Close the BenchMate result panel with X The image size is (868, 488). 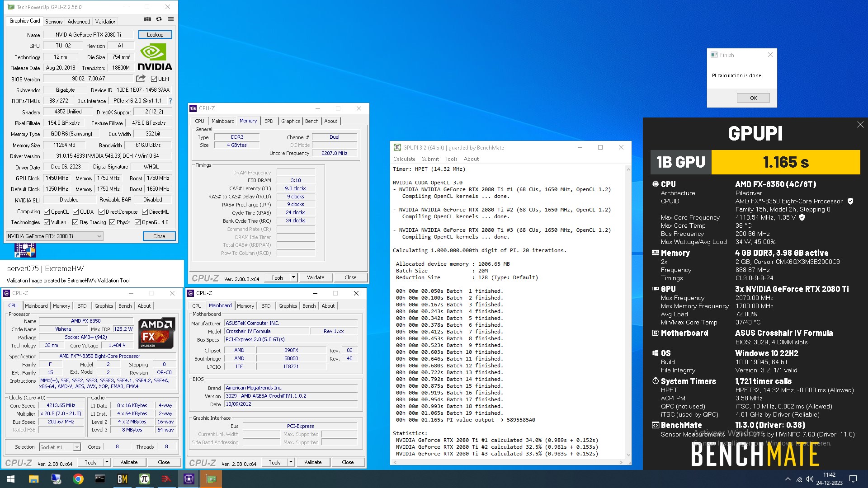[860, 125]
